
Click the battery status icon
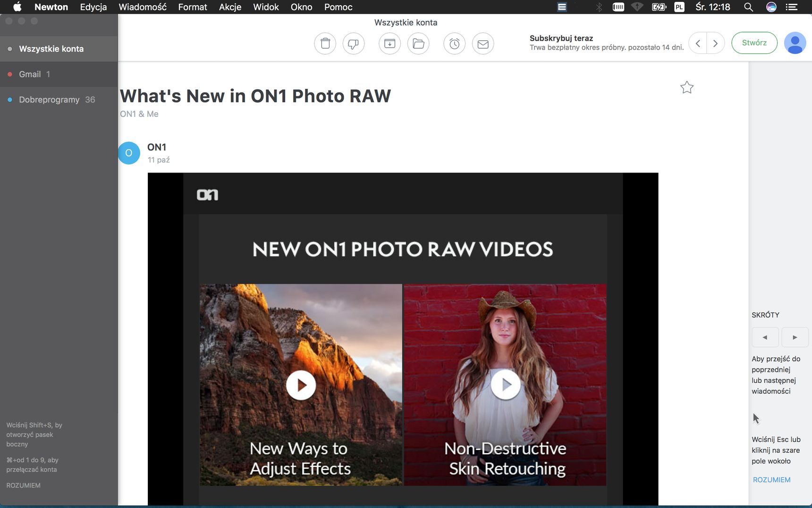pyautogui.click(x=659, y=7)
